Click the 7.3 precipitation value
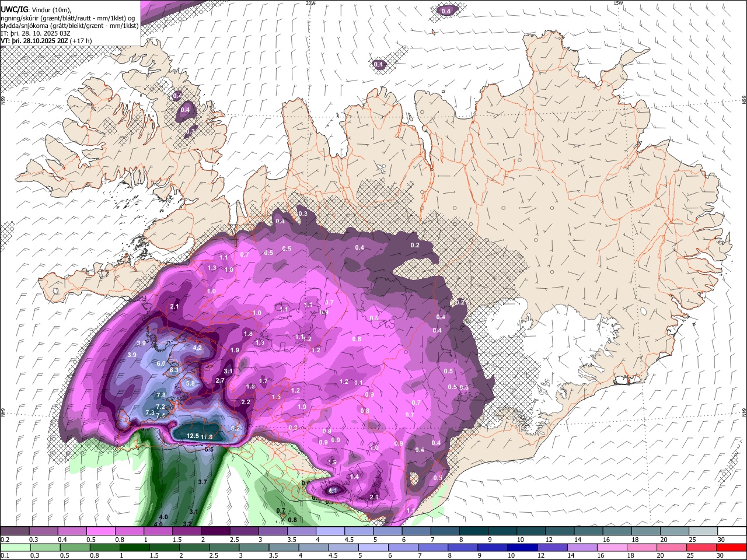747x560 pixels. click(150, 412)
